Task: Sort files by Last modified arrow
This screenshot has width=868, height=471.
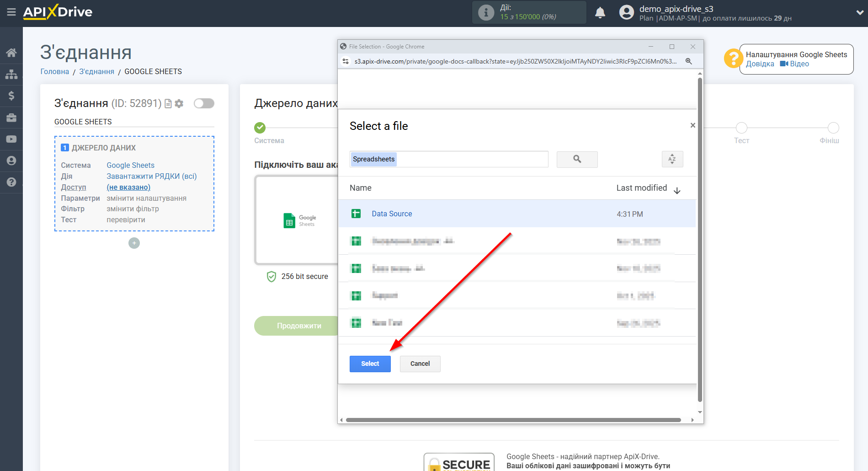Action: point(677,189)
